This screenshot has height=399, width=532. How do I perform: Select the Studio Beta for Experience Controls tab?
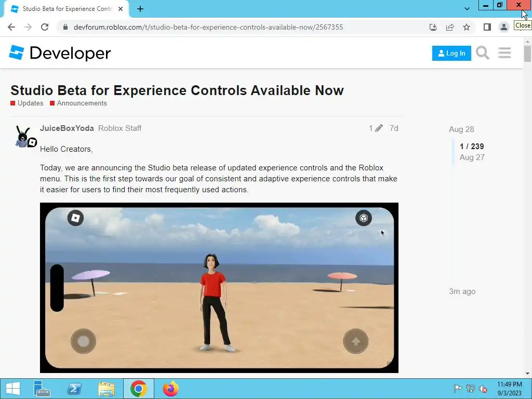[x=66, y=9]
